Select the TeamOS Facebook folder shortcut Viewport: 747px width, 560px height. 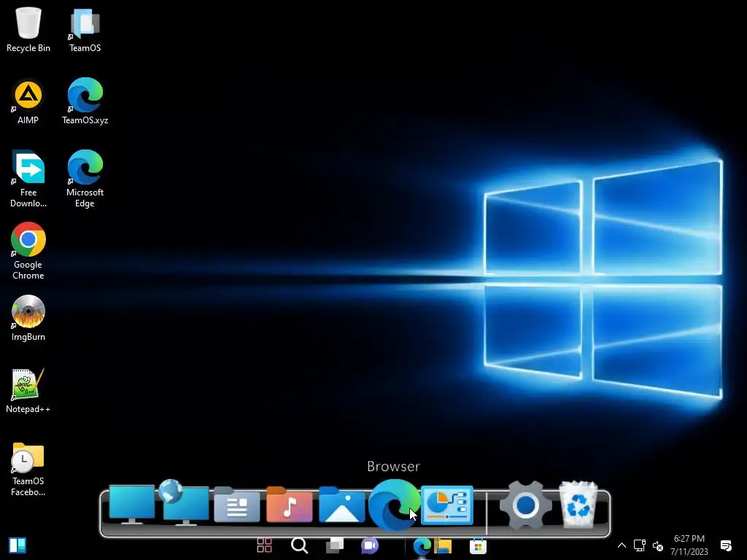28,469
